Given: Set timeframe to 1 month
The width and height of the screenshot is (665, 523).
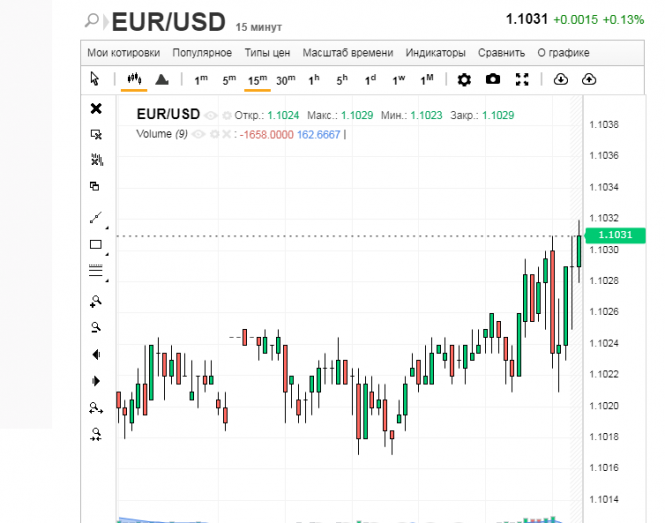Looking at the screenshot, I should tap(427, 80).
